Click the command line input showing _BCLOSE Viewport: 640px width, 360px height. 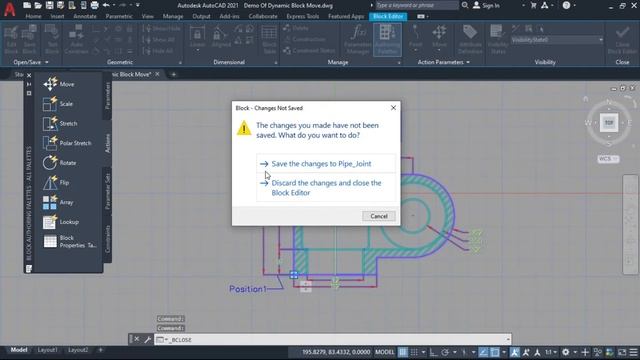[x=333, y=340]
